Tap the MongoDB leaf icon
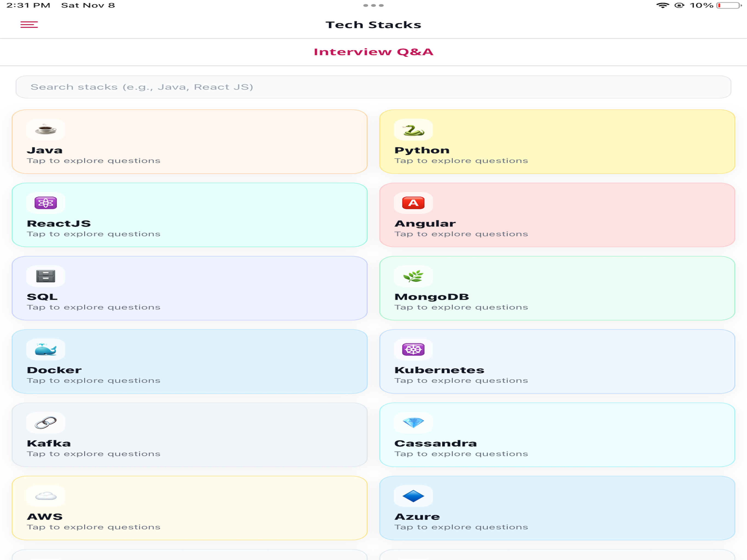Viewport: 747px width, 560px height. pyautogui.click(x=413, y=276)
